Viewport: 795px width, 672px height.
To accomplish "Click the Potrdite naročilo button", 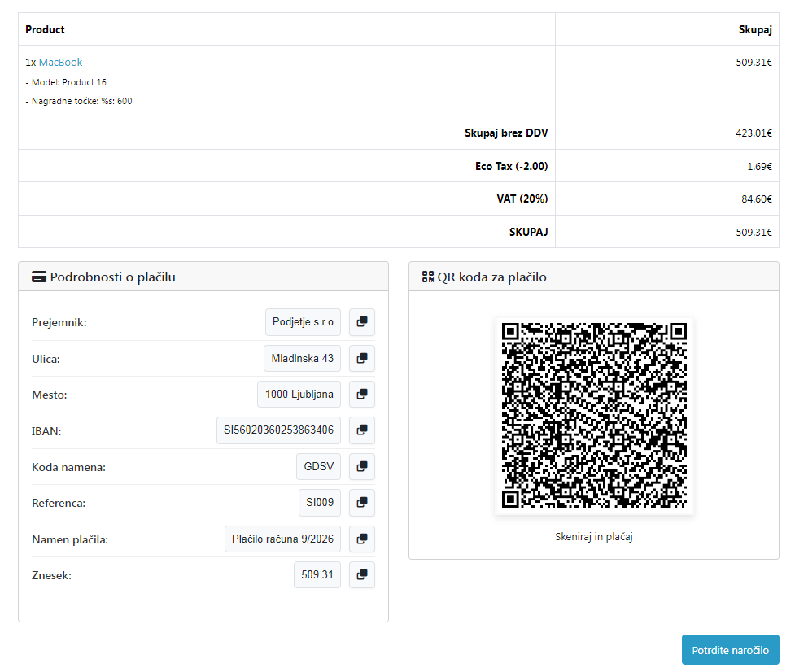I will pos(730,651).
